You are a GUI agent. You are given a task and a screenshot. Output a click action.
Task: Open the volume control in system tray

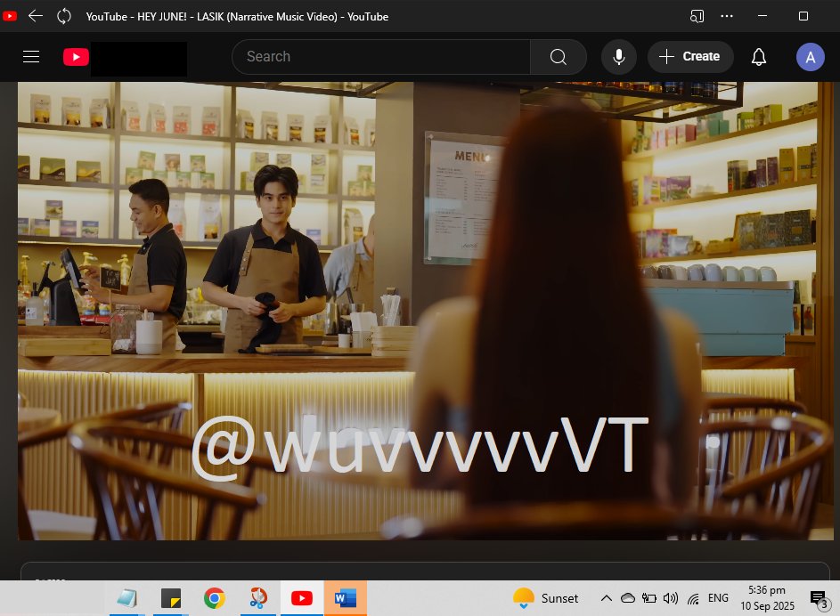pyautogui.click(x=671, y=598)
